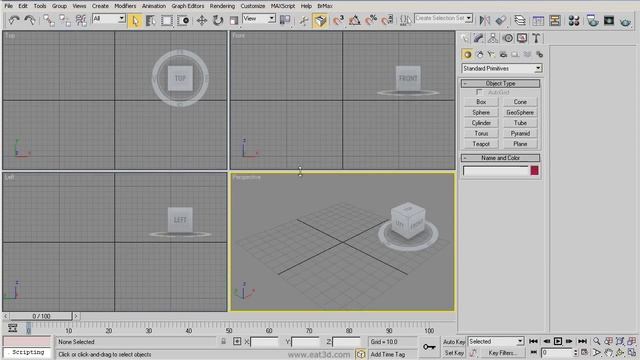Click the Play Animation button
Image resolution: width=640 pixels, height=360 pixels.
pos(558,341)
